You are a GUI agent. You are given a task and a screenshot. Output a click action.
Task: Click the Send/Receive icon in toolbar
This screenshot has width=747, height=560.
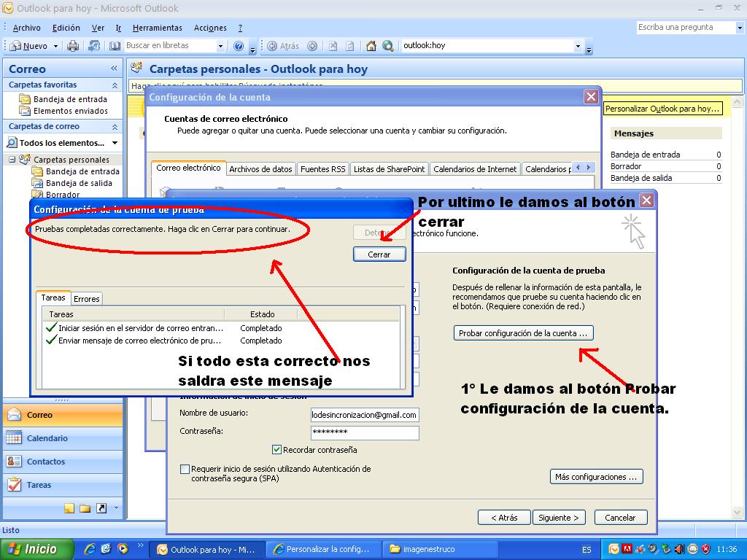tap(94, 46)
